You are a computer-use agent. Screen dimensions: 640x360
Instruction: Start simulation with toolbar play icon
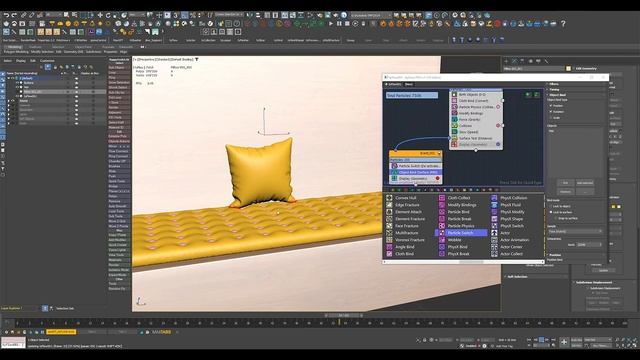tap(331, 24)
